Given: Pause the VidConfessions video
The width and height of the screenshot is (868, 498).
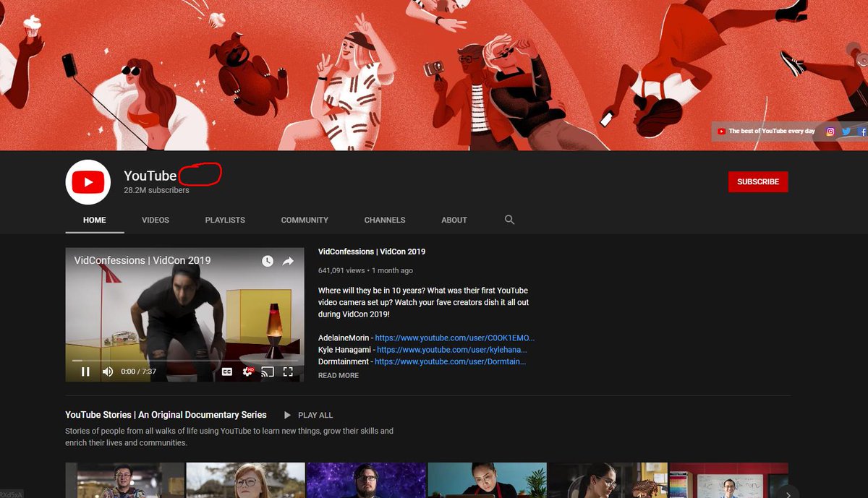Looking at the screenshot, I should tap(85, 372).
